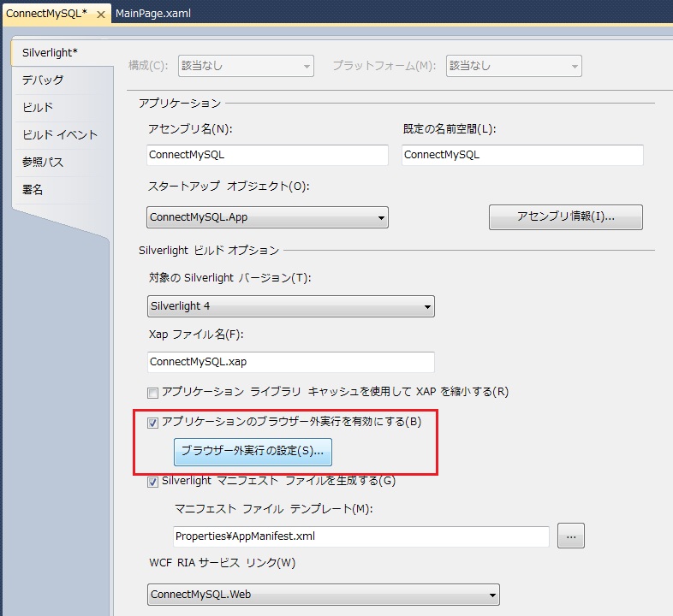Expand the WCF RIA サービス リンク ConnectMySQL.Web dropdown
Image resolution: width=673 pixels, height=616 pixels.
tap(324, 595)
